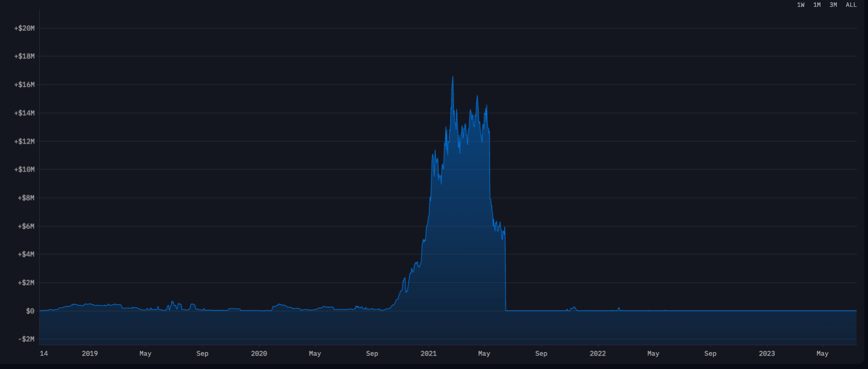
Task: Click the Sep label preceding 2021
Action: click(x=372, y=353)
